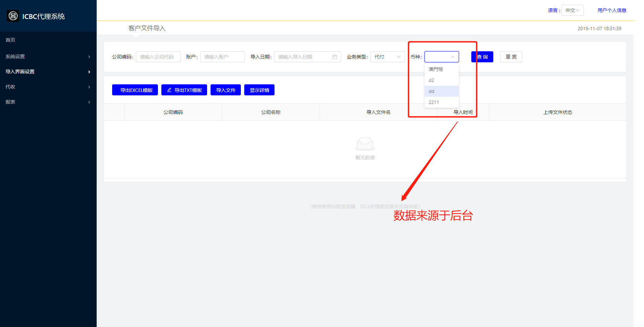Click 导入文件名 column header

tap(378, 112)
